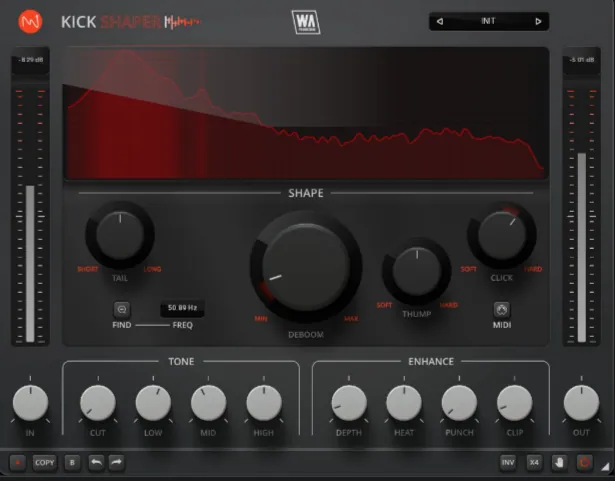Click the DEPTH enhance knob
This screenshot has height=481, width=615.
click(x=349, y=403)
